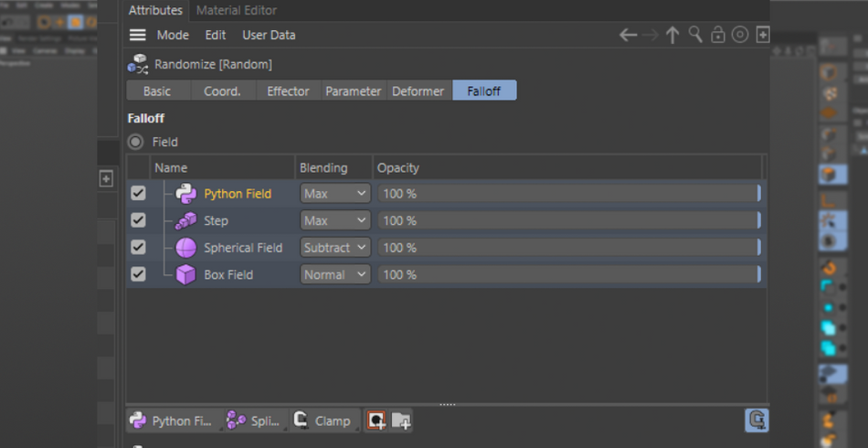
Task: Change Spherical Field Subtract blending dropdown
Action: point(335,248)
